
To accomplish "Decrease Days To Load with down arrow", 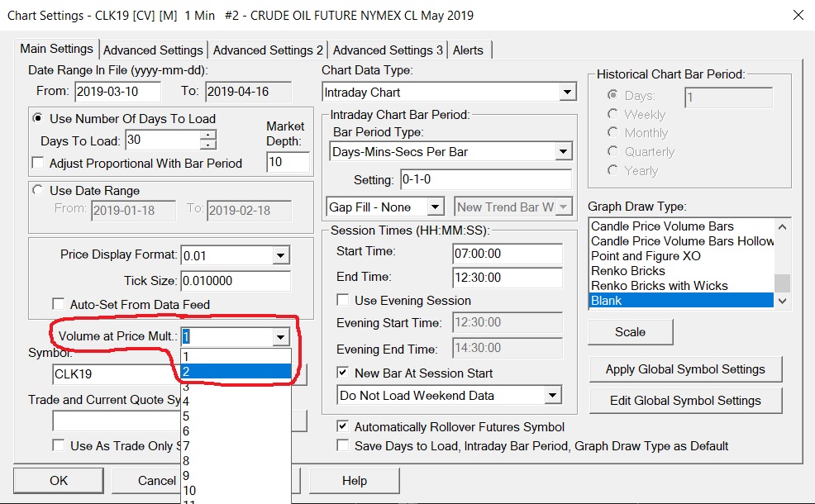I will [x=208, y=144].
